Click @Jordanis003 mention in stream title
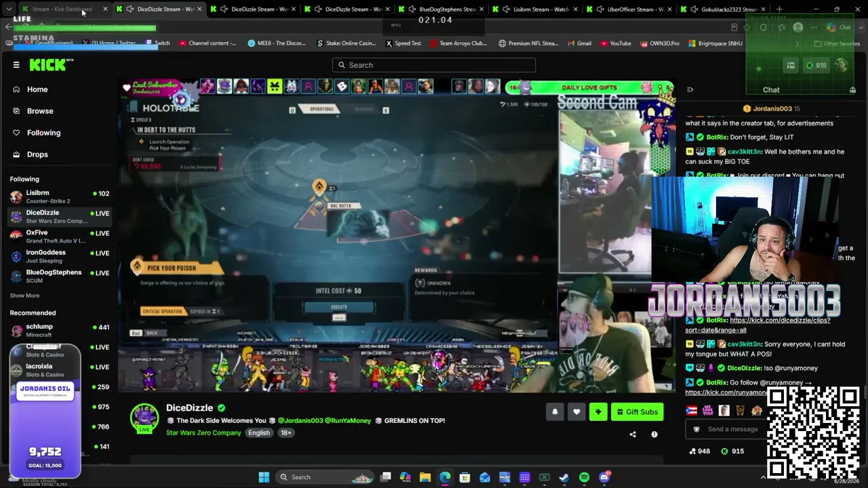Image resolution: width=868 pixels, height=488 pixels. pyautogui.click(x=300, y=420)
